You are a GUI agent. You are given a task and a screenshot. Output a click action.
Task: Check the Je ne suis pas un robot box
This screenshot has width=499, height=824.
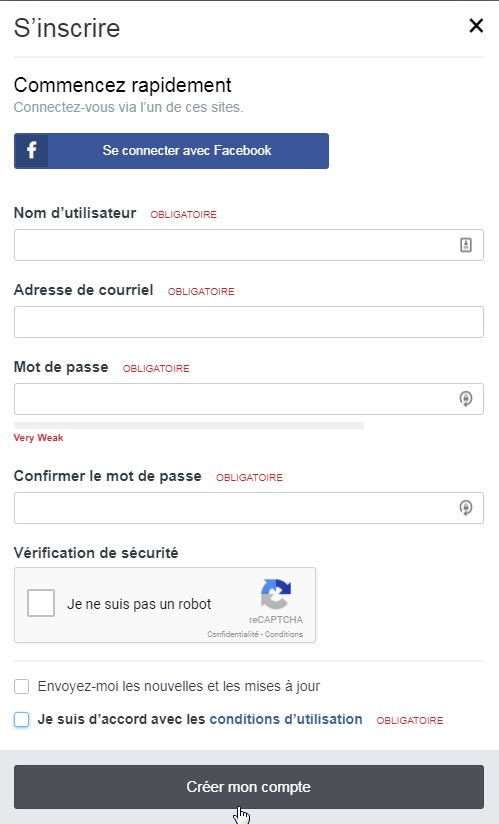pos(41,603)
